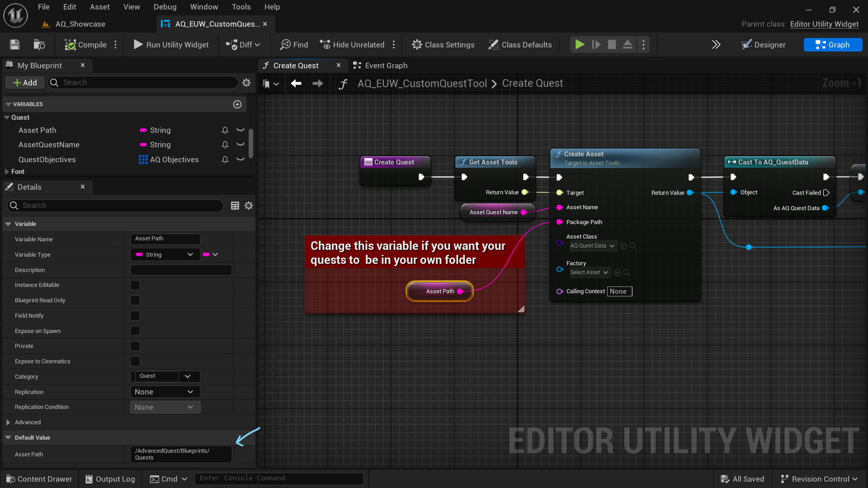This screenshot has width=868, height=488.
Task: Click the Save asset icon
Action: point(14,45)
